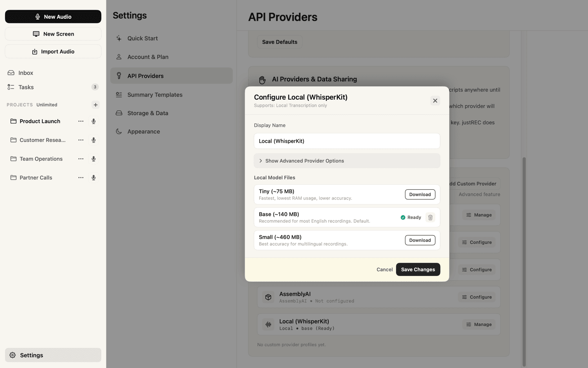Go to Account & Plan settings
Viewport: 588px width, 368px height.
[x=171, y=57]
